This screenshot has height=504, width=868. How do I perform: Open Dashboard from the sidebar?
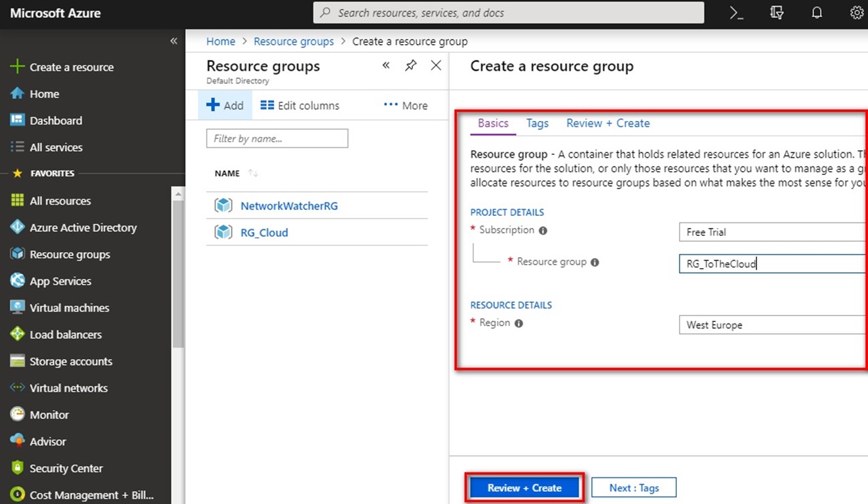tap(56, 120)
